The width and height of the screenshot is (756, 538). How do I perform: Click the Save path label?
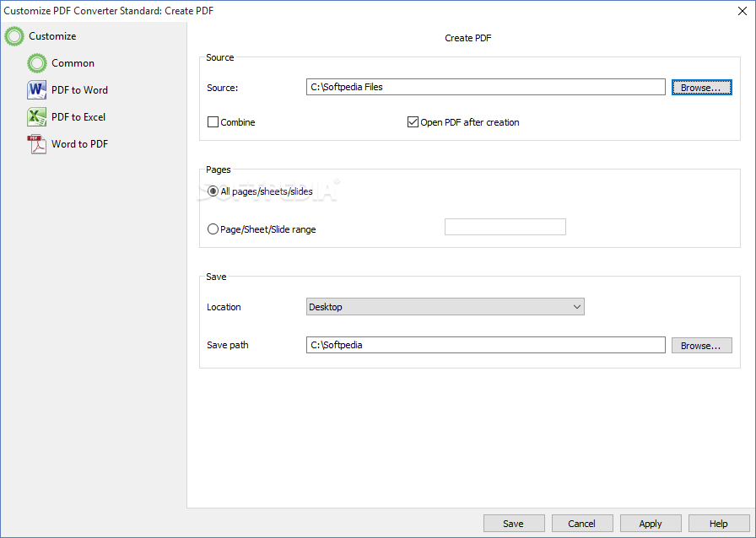click(228, 345)
